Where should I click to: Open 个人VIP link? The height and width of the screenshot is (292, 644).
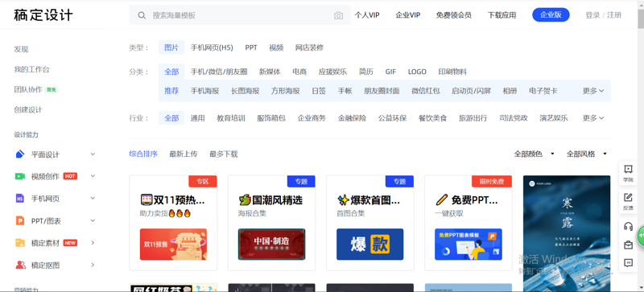(x=367, y=15)
